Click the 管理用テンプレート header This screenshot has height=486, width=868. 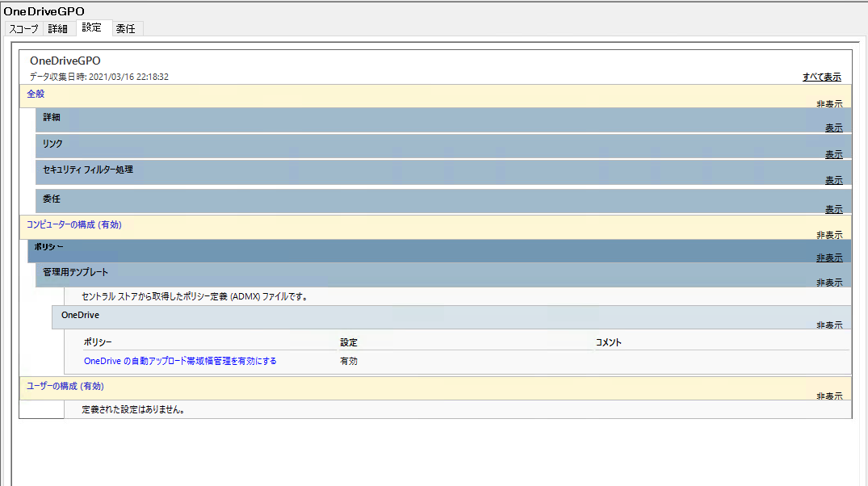(443, 274)
